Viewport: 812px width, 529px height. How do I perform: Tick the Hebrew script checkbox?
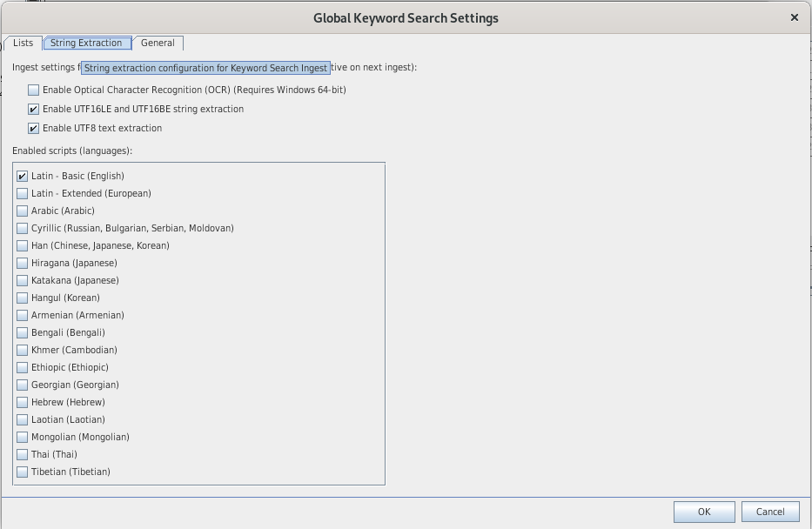tap(23, 402)
